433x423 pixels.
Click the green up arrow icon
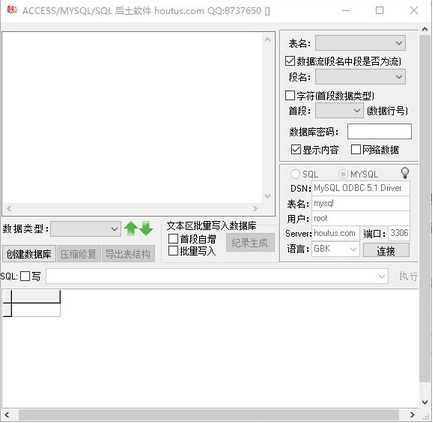click(131, 229)
